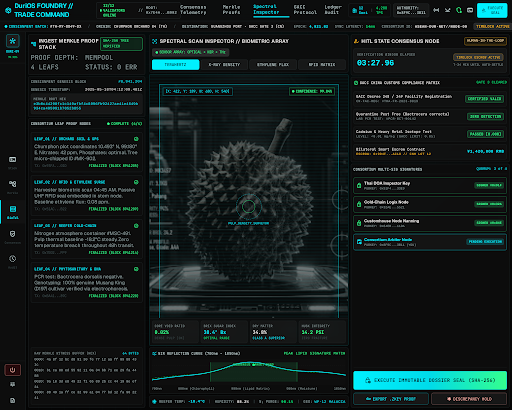Click the GACC Customs Compliance Matrix icon
This screenshot has height=410, width=512.
pos(356,83)
